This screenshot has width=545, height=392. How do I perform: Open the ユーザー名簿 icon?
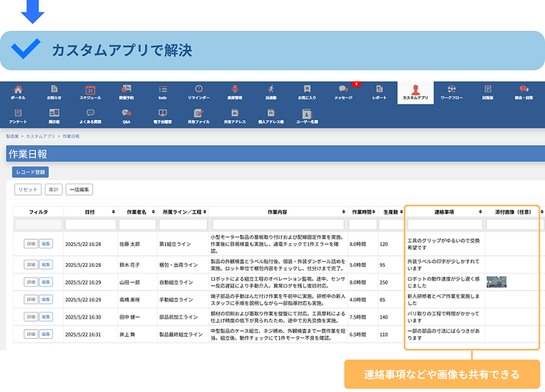(306, 116)
